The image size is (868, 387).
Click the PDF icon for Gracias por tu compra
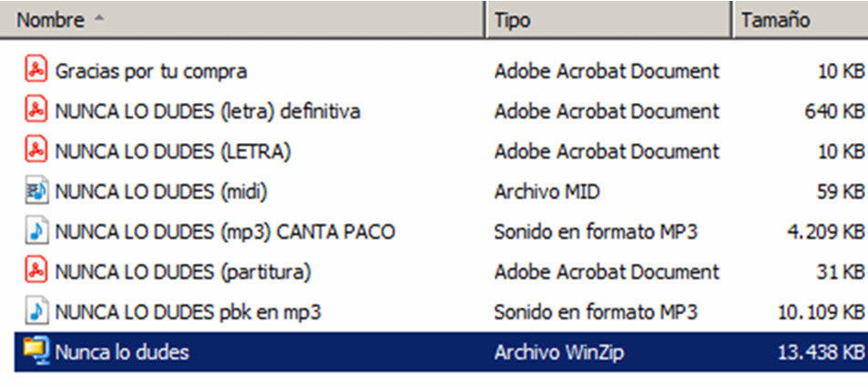(36, 70)
